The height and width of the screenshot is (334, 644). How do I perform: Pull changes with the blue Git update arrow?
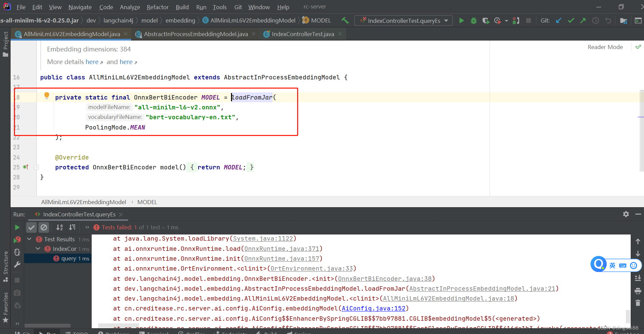point(558,20)
